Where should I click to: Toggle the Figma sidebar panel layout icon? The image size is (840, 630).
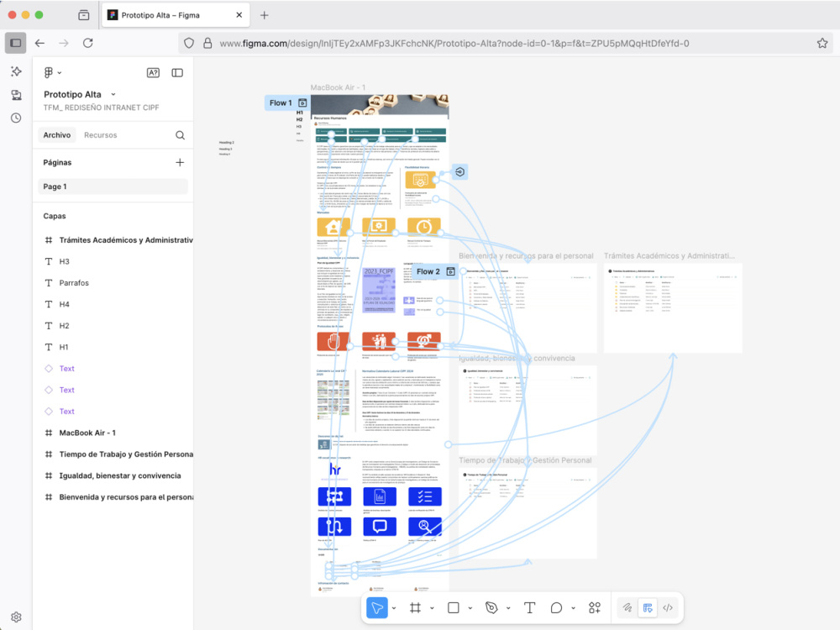(x=177, y=72)
